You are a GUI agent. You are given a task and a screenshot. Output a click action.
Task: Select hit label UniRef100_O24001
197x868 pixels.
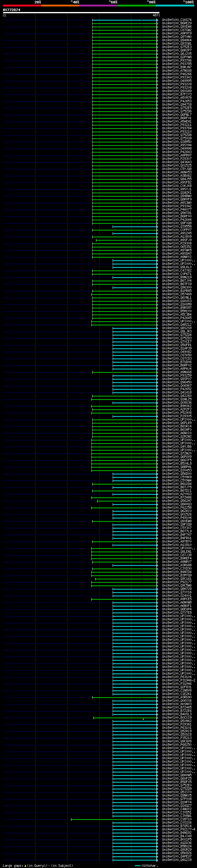[x=176, y=596]
